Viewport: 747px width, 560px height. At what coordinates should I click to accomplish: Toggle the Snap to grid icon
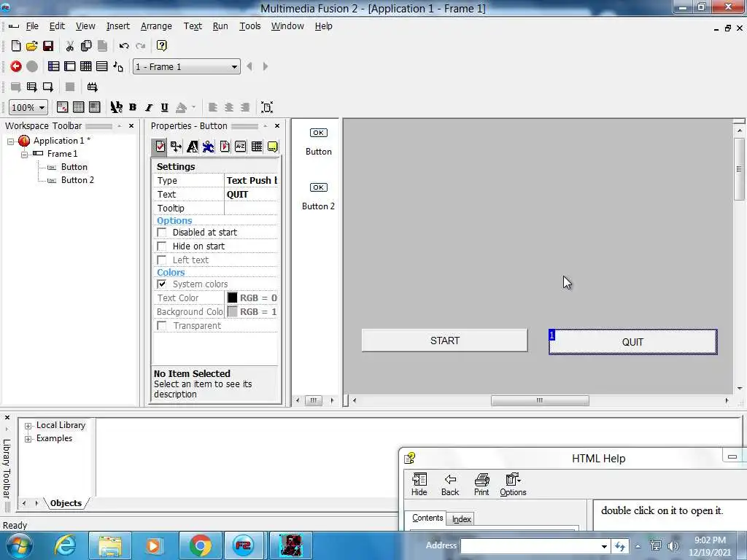pos(94,107)
